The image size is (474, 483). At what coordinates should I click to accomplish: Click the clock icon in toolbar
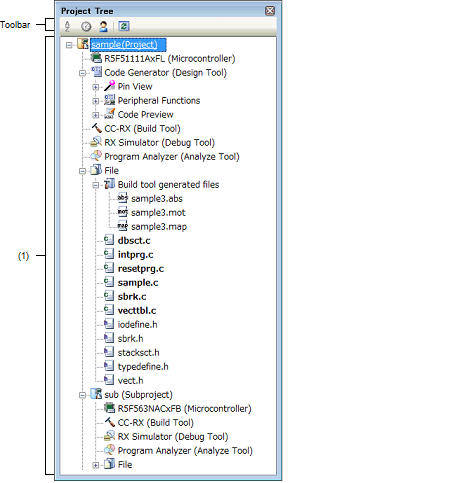pyautogui.click(x=86, y=26)
